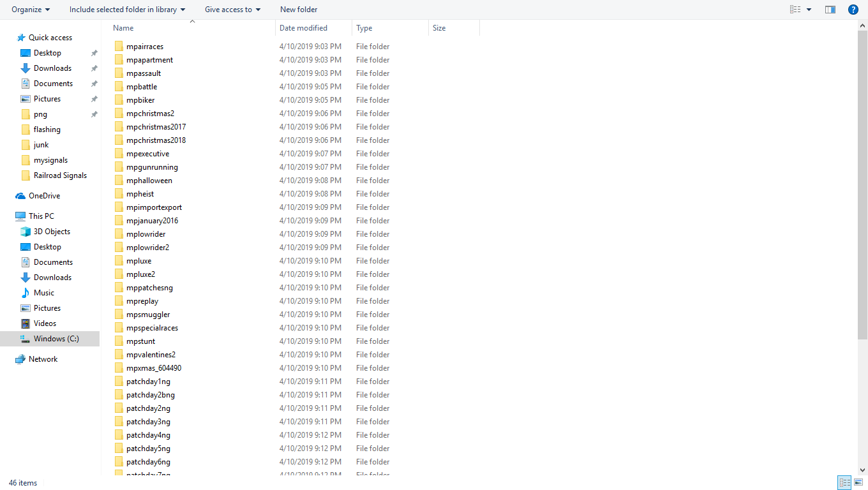Image resolution: width=868 pixels, height=490 pixels.
Task: Open the view options dropdown arrow
Action: click(x=809, y=10)
